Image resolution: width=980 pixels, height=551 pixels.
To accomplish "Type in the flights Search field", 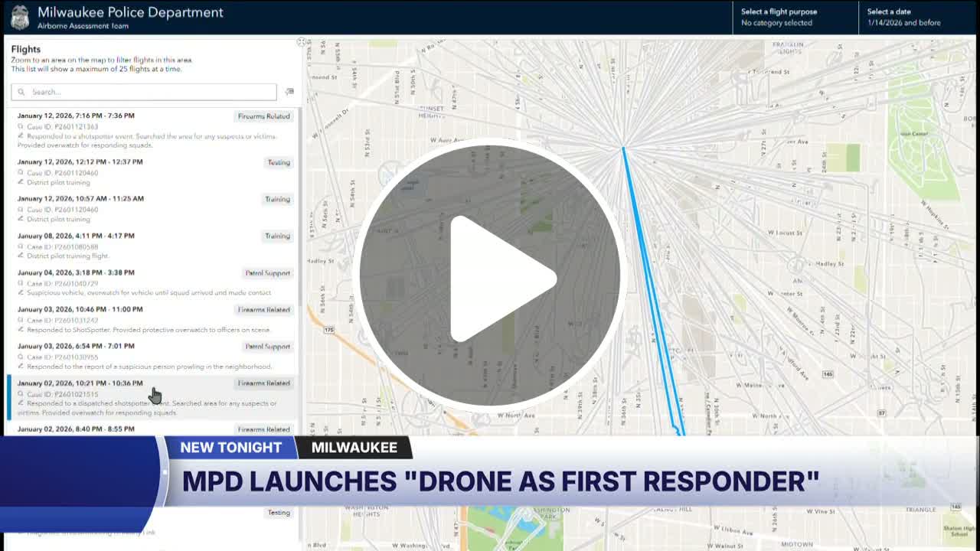I will pos(149,92).
